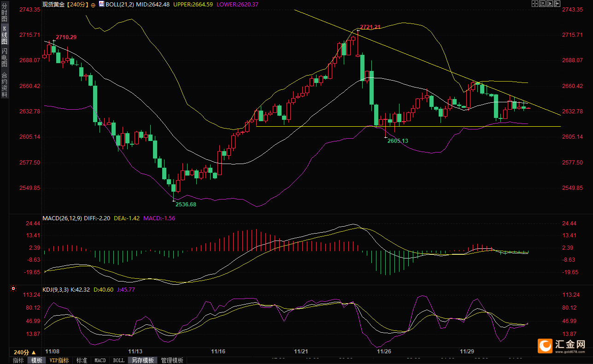This screenshot has height=364, width=593.
Task: Click the 汇金网 logo
Action: pos(562,346)
